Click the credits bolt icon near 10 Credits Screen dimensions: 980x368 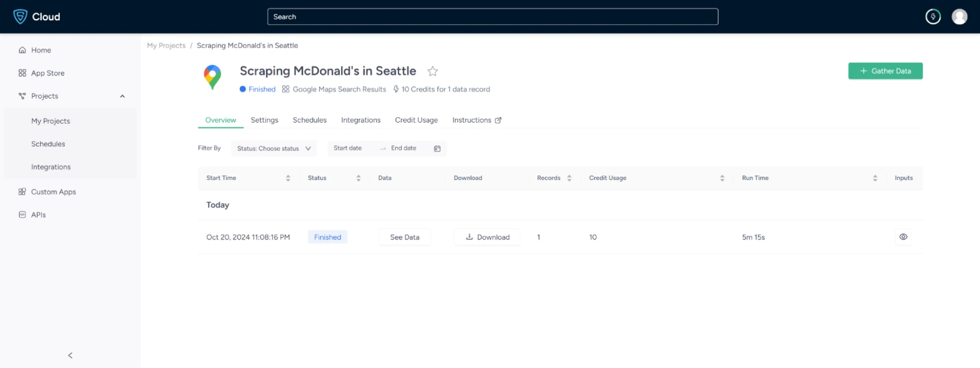point(396,89)
